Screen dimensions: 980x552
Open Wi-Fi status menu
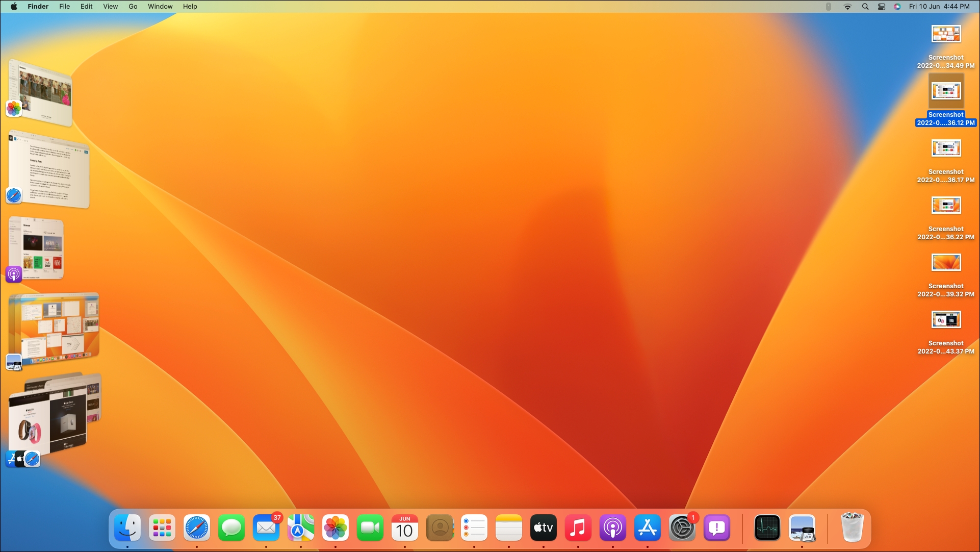pyautogui.click(x=847, y=7)
